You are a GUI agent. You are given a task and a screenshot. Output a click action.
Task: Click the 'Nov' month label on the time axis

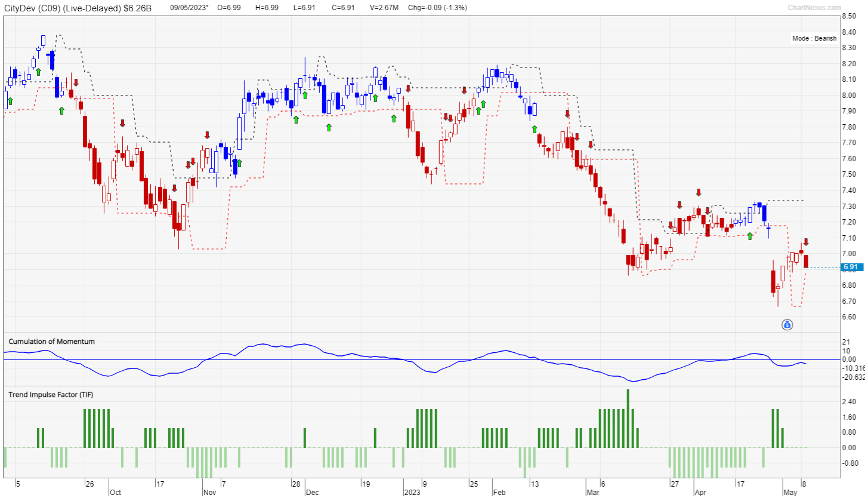(209, 493)
